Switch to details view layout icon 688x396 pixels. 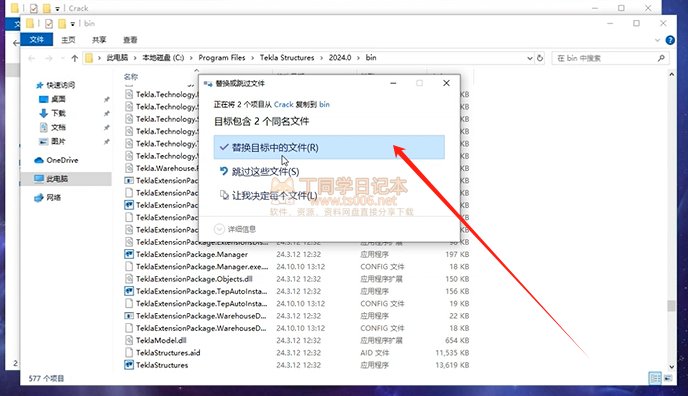655,378
